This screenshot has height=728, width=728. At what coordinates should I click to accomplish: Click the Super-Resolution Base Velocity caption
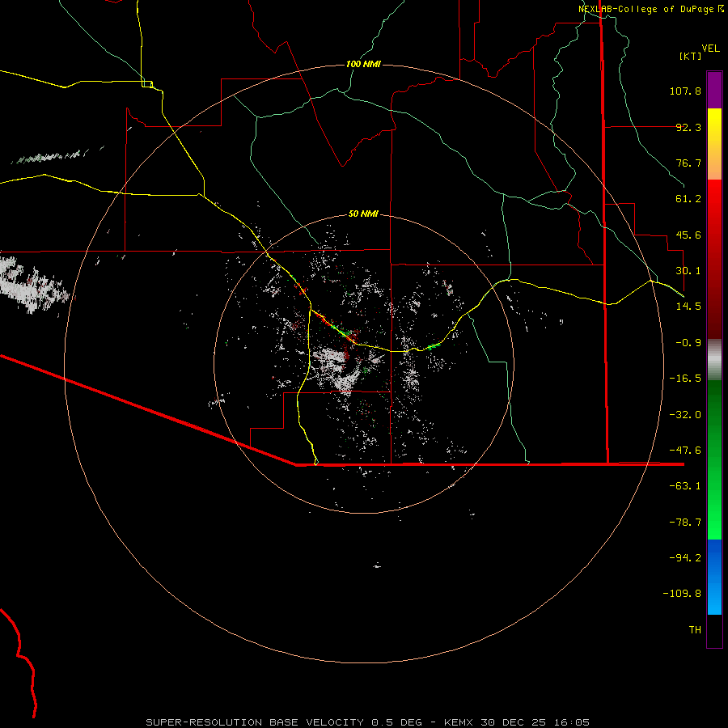click(368, 722)
